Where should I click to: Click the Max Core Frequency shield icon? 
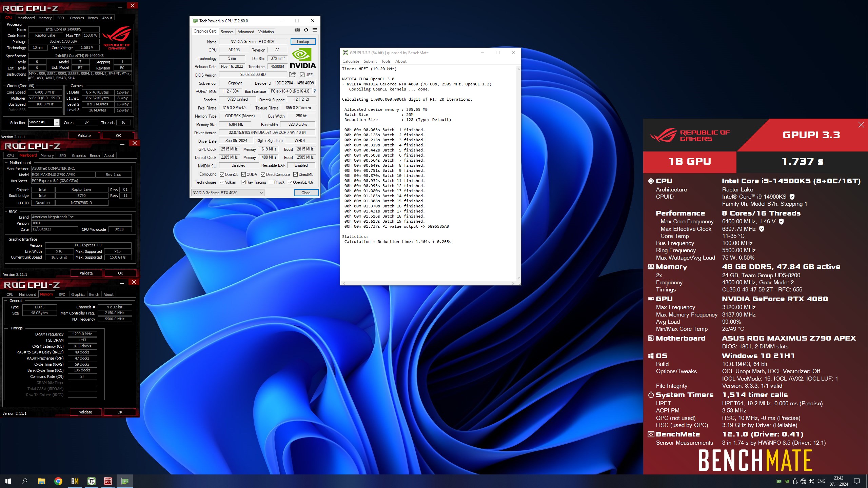coord(781,221)
